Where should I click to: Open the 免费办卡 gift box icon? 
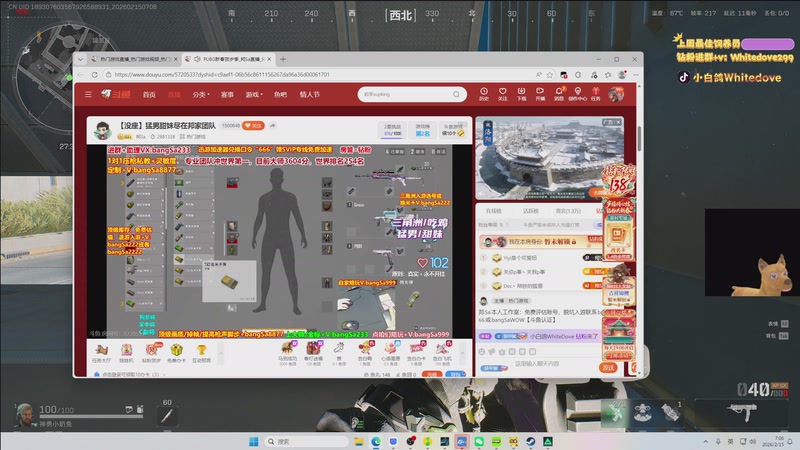(x=177, y=353)
